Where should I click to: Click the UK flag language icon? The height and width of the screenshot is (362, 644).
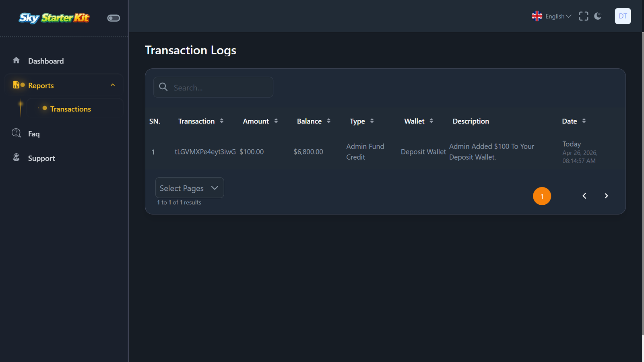[x=537, y=16]
